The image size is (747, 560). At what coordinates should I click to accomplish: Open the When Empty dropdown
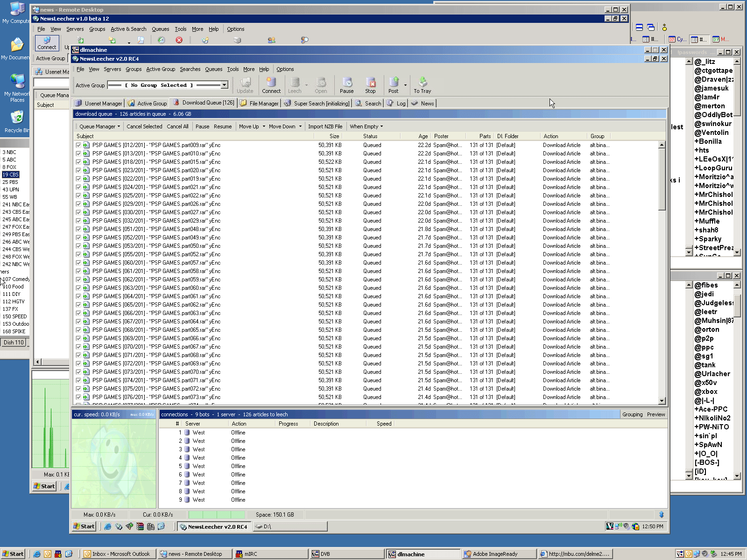click(x=366, y=126)
